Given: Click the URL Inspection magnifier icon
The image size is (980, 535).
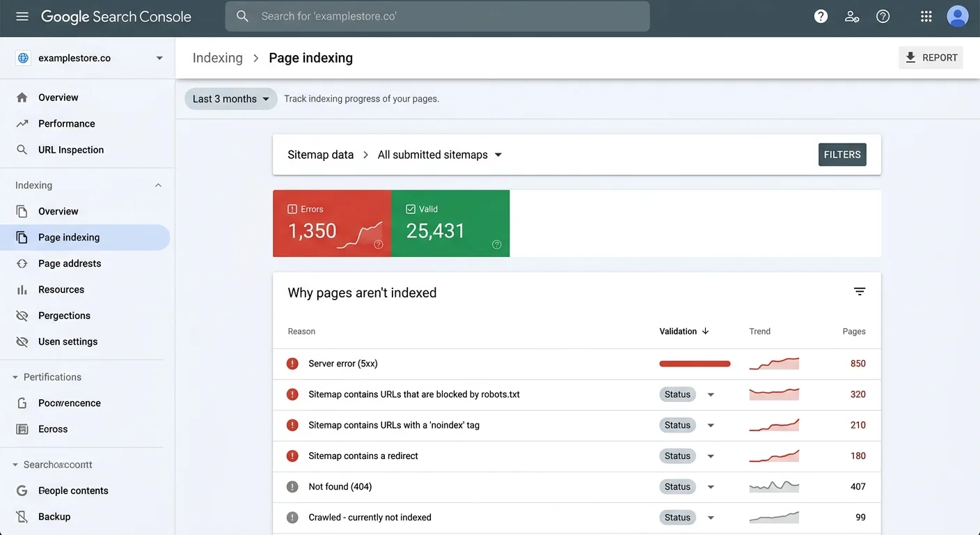Looking at the screenshot, I should [x=22, y=150].
